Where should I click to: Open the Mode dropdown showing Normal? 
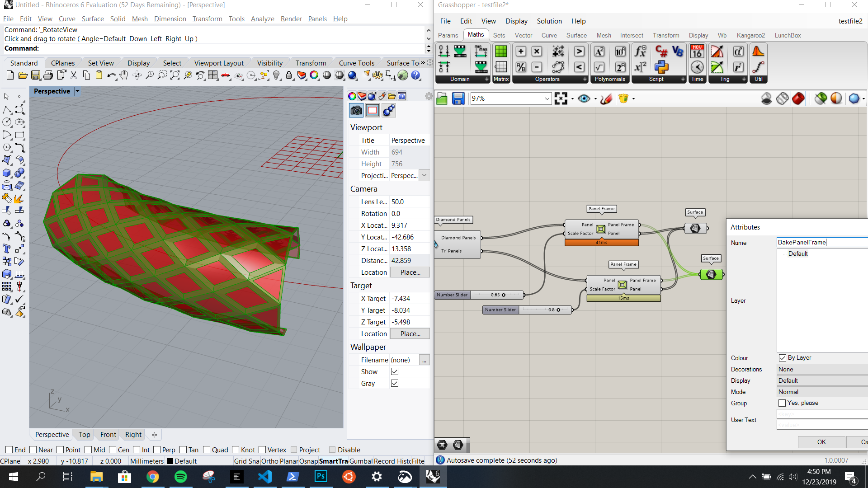pos(822,392)
